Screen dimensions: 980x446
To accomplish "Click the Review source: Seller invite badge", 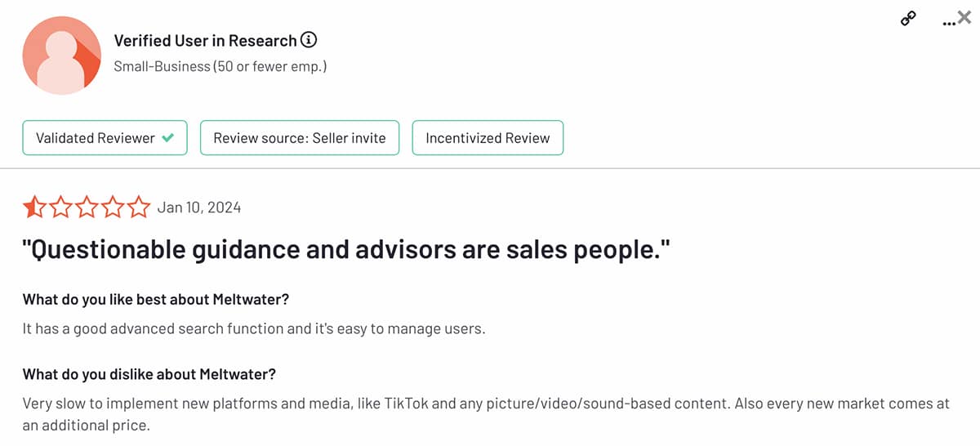I will (x=299, y=138).
